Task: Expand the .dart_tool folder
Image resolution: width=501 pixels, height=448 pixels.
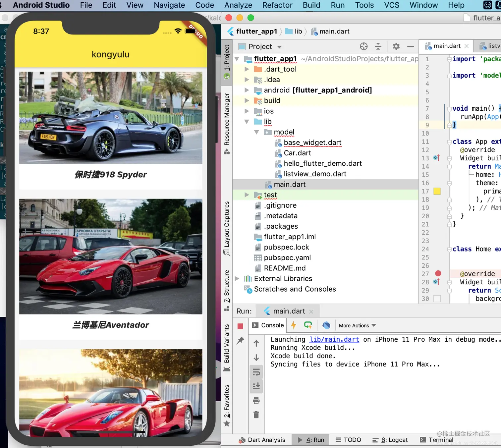Action: (247, 69)
